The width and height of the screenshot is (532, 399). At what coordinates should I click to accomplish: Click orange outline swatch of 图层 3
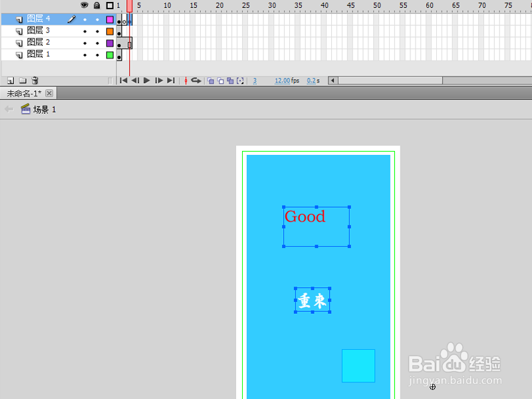click(x=110, y=31)
